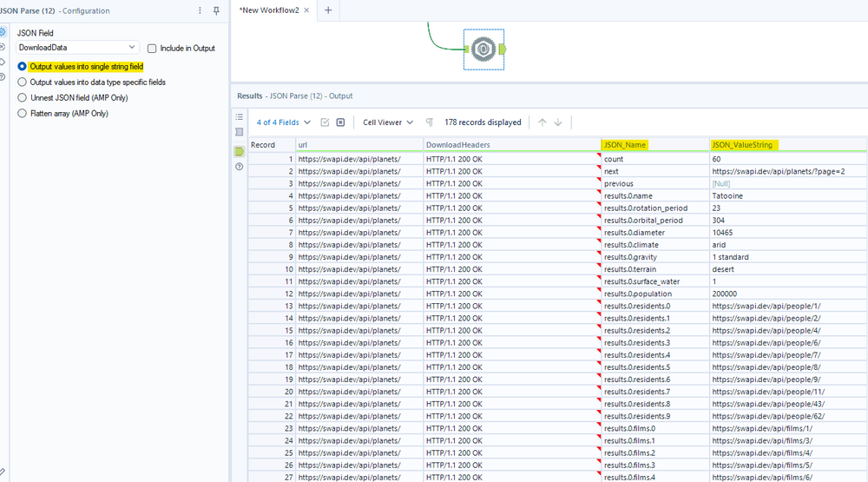Click the show whitespace paragraph icon
The height and width of the screenshot is (482, 868).
point(430,122)
